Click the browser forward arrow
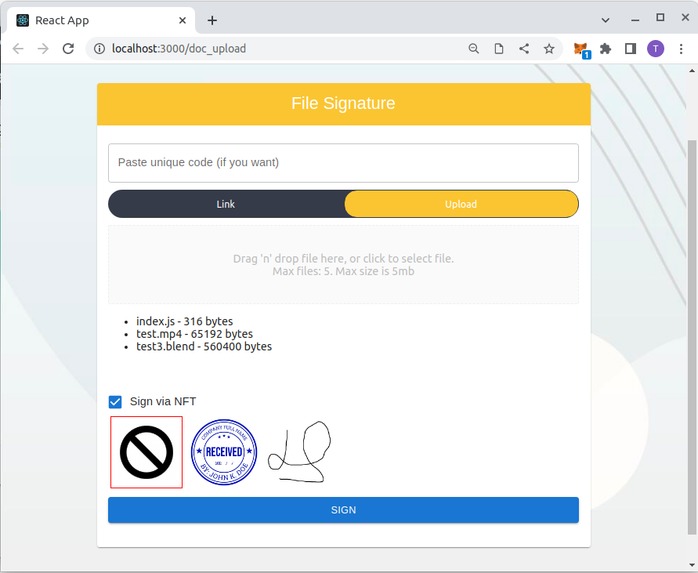The width and height of the screenshot is (698, 573). 43,49
